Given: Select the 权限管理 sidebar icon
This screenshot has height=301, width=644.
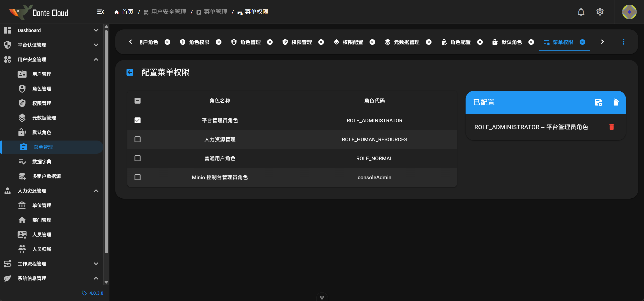Looking at the screenshot, I should click(22, 103).
